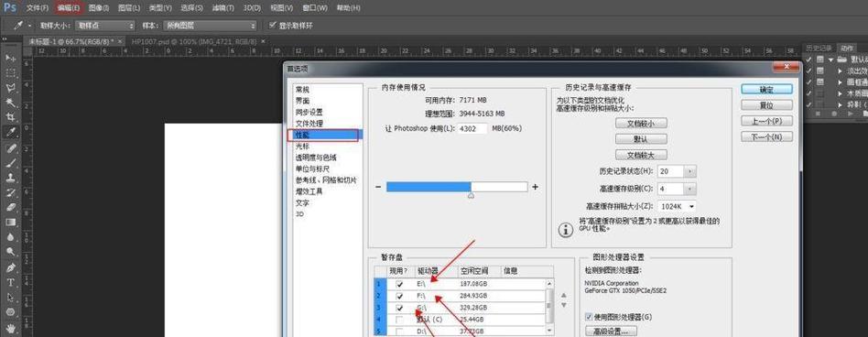
Task: Toggle 使用图形处理器(G) checkbox
Action: (x=589, y=317)
